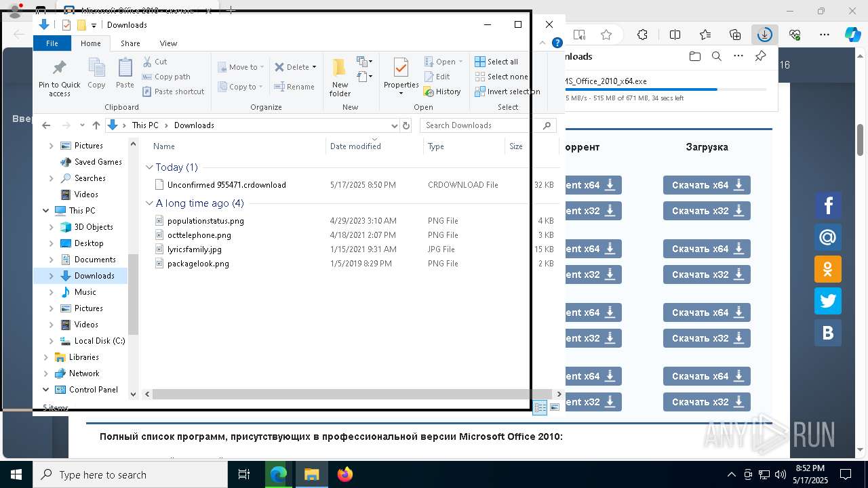Screen dimensions: 868x488
Task: Open Edge downloads panel more options
Action: pos(738,56)
